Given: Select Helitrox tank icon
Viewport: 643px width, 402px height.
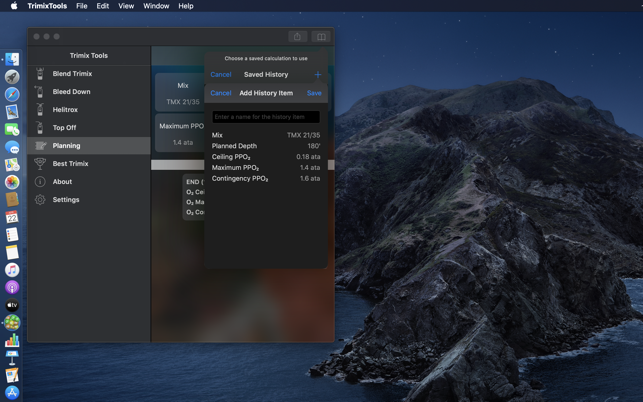Looking at the screenshot, I should point(40,110).
